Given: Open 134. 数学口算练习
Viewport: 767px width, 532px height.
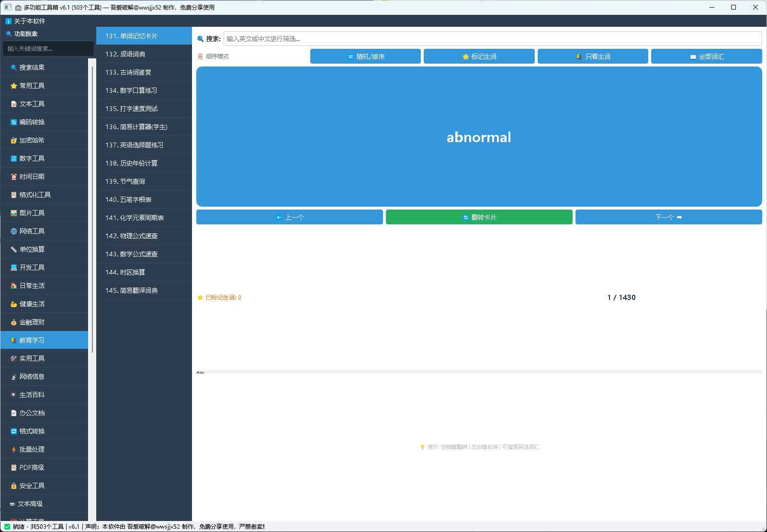Looking at the screenshot, I should click(144, 90).
